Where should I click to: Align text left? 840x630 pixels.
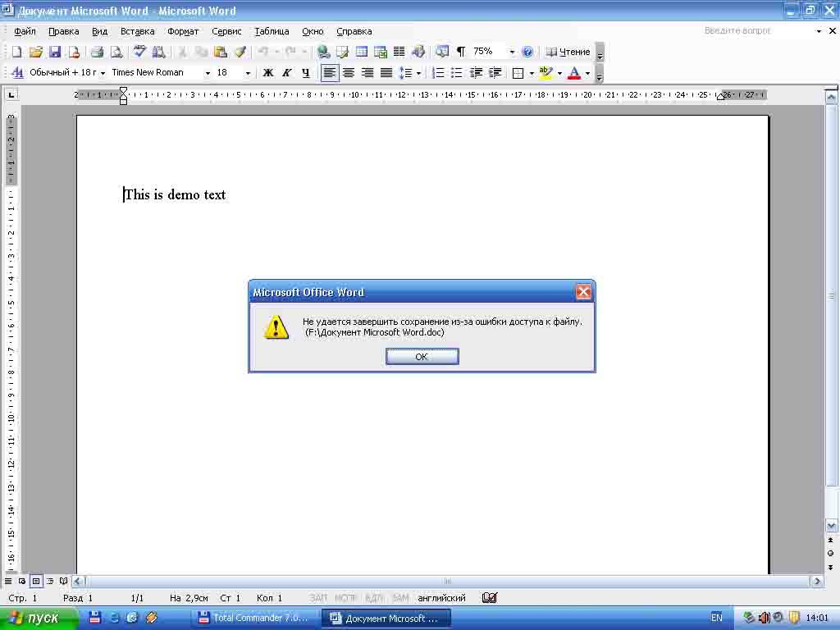pos(330,72)
